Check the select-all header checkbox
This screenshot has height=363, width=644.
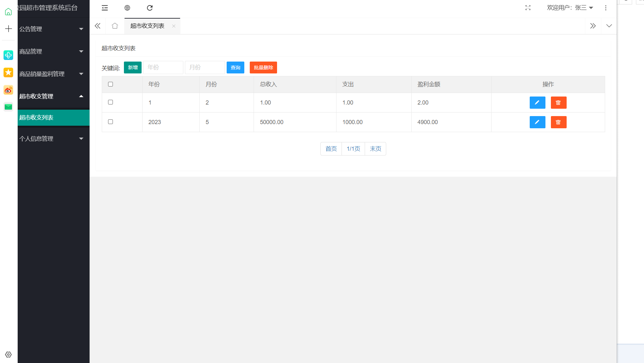pyautogui.click(x=110, y=84)
